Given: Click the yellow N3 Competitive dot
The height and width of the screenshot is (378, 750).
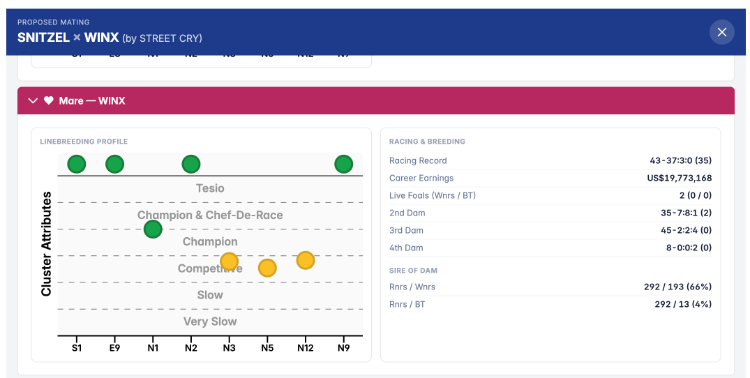Looking at the screenshot, I should (229, 262).
